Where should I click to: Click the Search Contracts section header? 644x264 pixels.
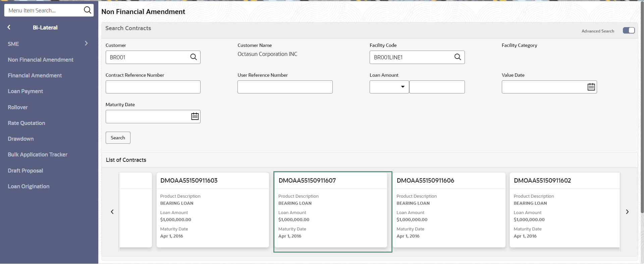128,28
